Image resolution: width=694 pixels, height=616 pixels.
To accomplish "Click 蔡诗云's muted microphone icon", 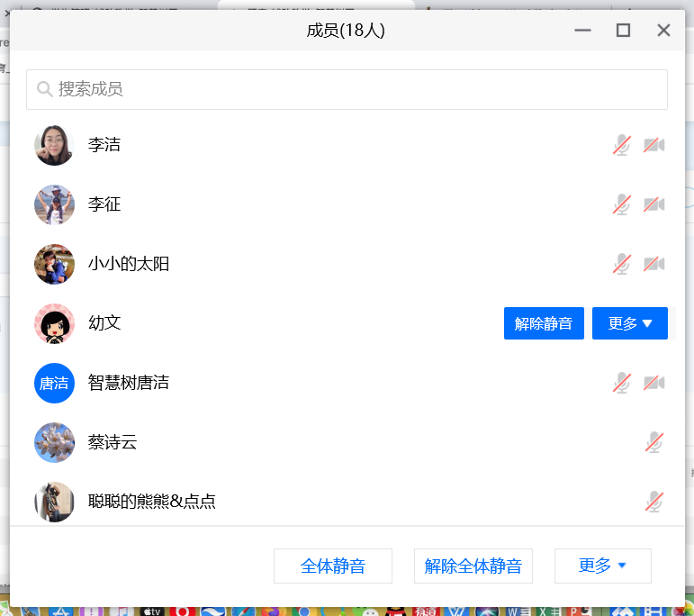I will [654, 442].
